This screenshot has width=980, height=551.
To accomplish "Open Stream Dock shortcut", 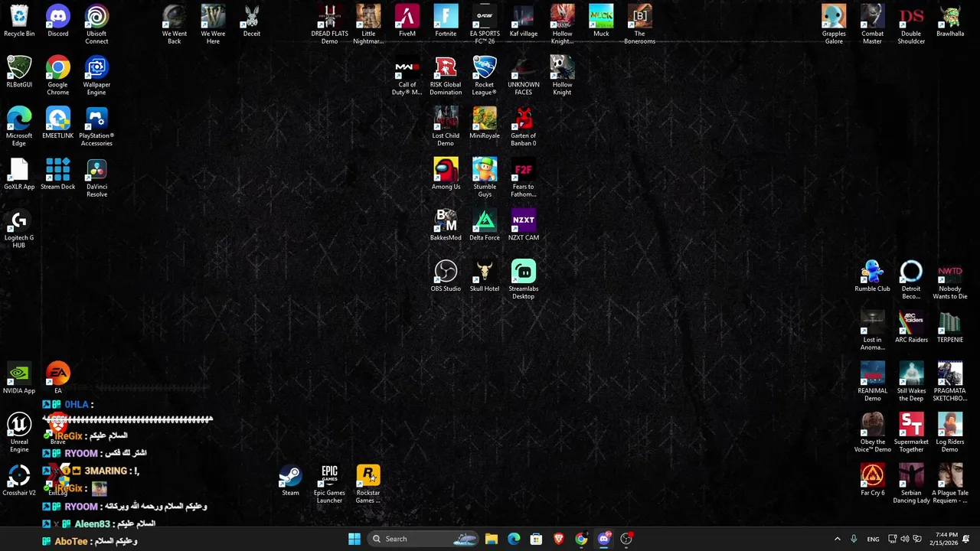I will [57, 174].
